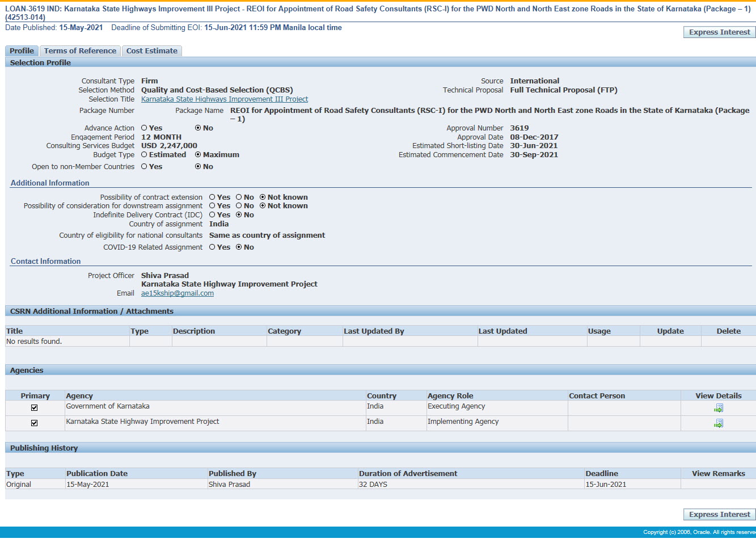This screenshot has height=547, width=756.
Task: Switch to Terms of Reference tab
Action: 80,51
